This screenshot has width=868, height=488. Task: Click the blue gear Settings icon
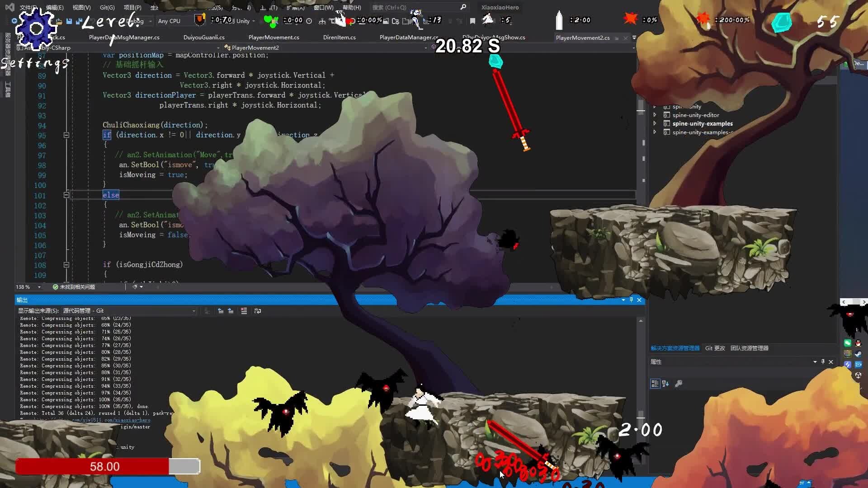(36, 29)
